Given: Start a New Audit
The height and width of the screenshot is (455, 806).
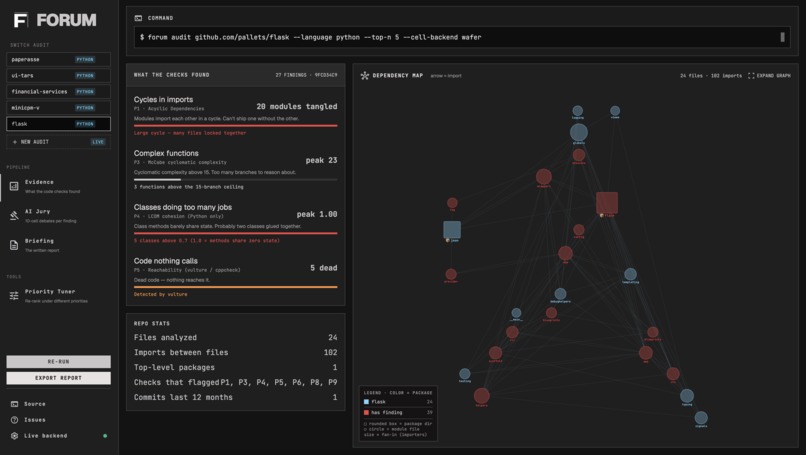Looking at the screenshot, I should (58, 142).
